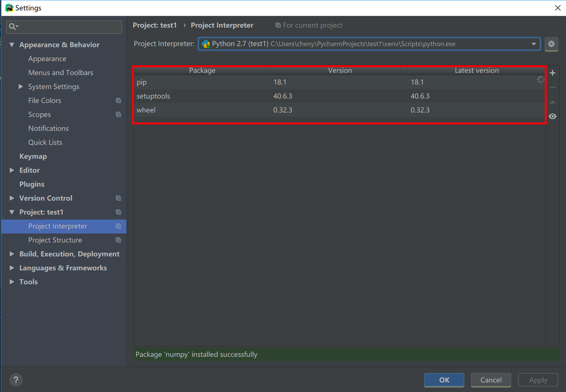Click OK to confirm settings

pyautogui.click(x=444, y=380)
